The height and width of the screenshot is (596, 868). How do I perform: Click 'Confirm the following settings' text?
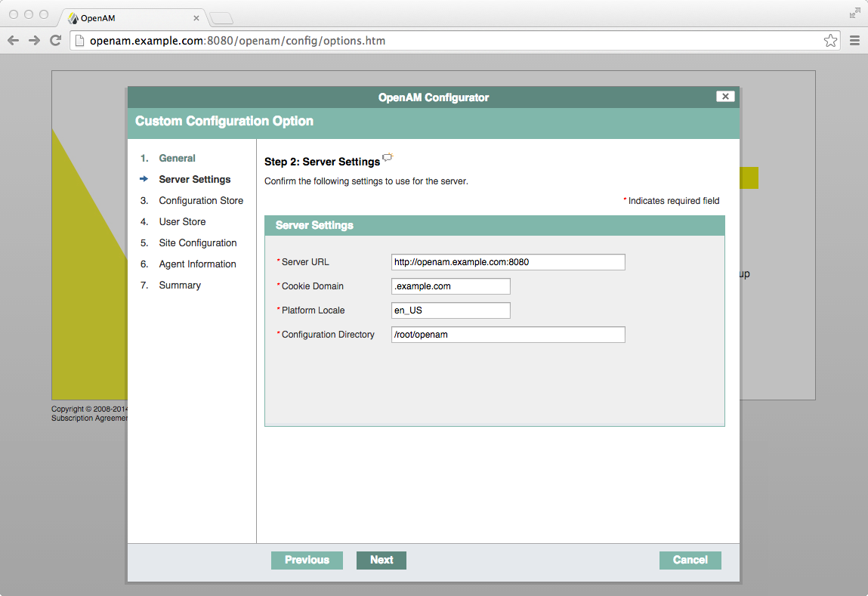(366, 181)
